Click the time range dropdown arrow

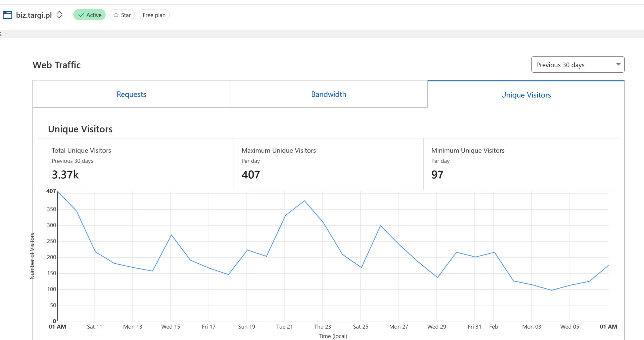[618, 64]
